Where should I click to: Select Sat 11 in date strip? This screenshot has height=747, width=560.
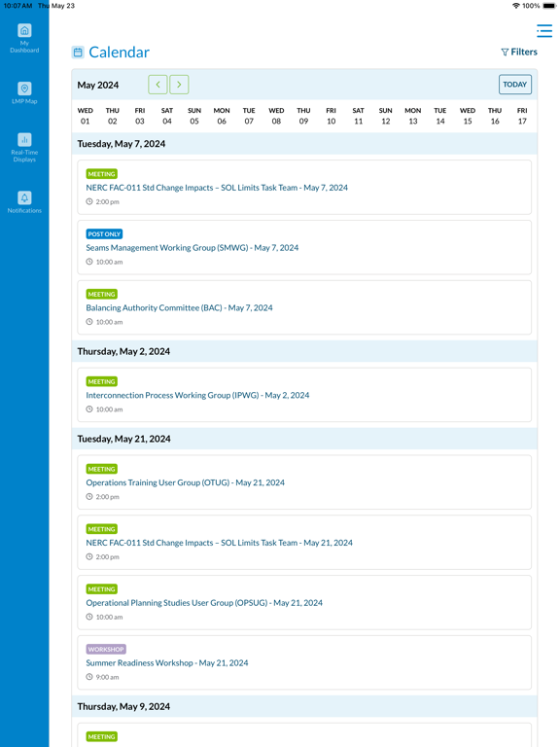point(358,116)
